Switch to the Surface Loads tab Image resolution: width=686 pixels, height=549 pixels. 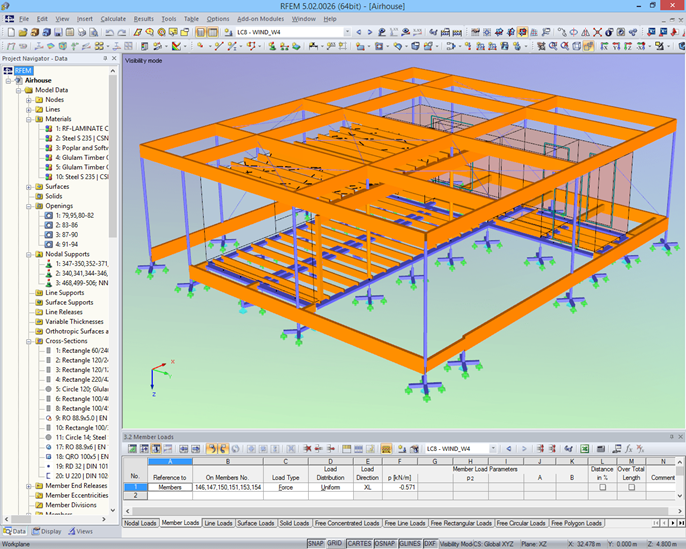point(255,523)
